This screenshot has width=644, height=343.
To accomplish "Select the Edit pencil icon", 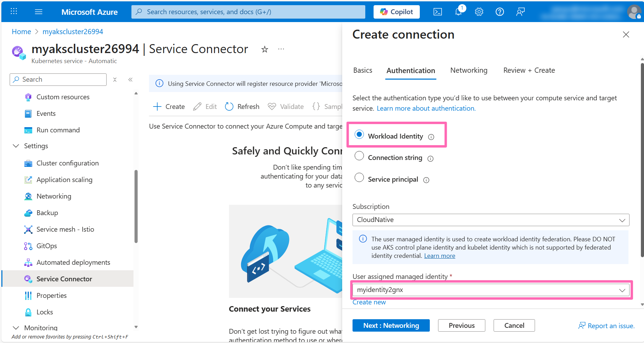I will [197, 107].
